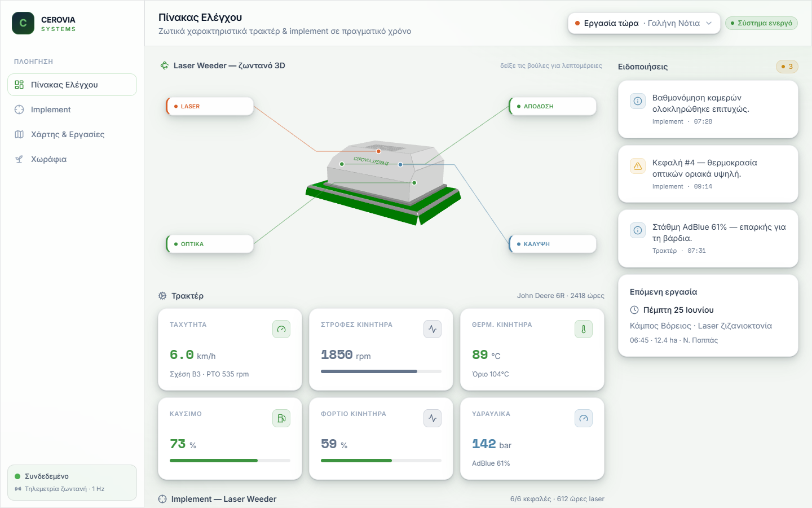Click the speedometer icon in Ταχύτητα card

281,329
